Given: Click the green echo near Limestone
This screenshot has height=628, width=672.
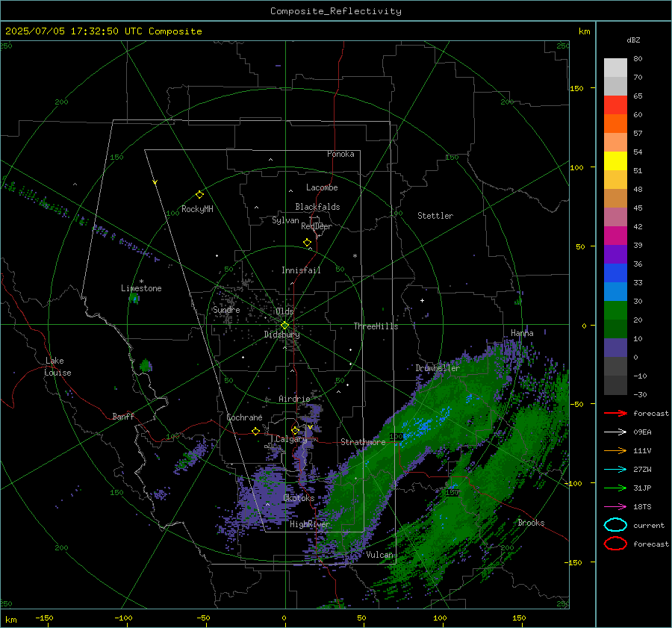Looking at the screenshot, I should (134, 297).
